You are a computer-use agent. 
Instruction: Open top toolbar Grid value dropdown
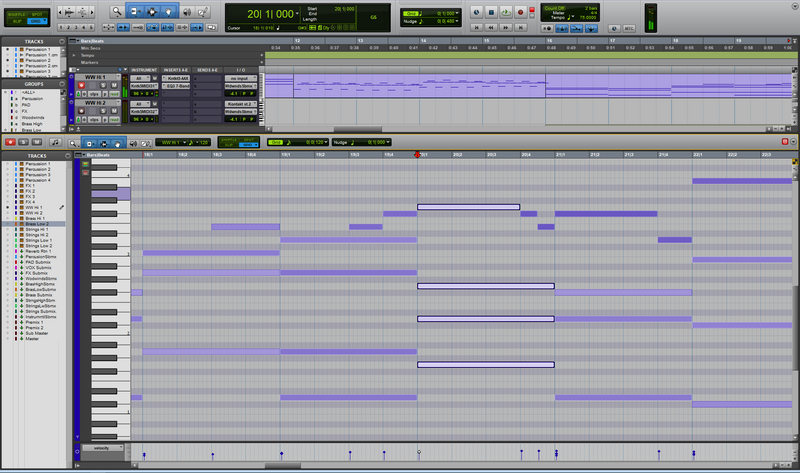coord(456,13)
